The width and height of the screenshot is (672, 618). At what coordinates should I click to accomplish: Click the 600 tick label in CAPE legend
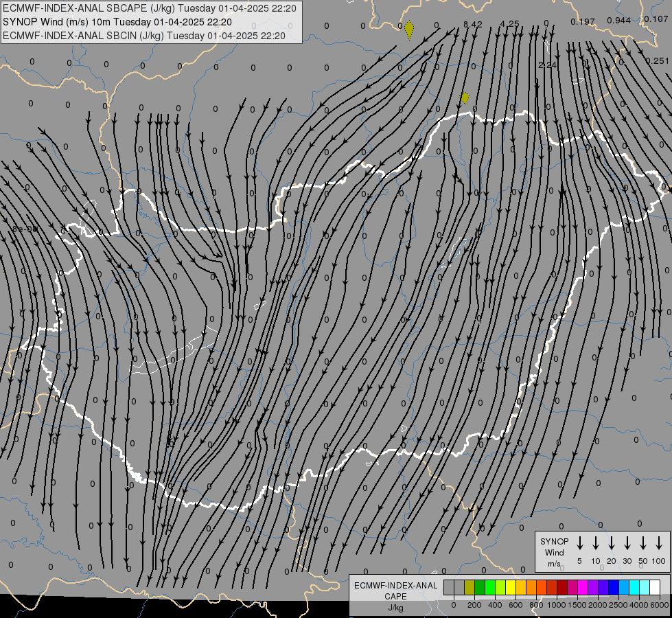[x=515, y=605]
